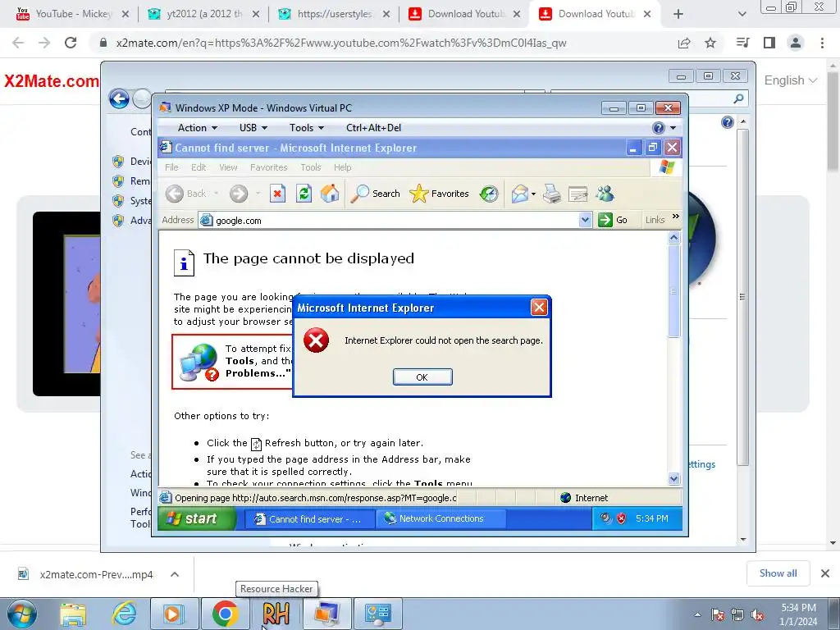Close the Internet Explorer error dialog
Image resolution: width=840 pixels, height=630 pixels.
539,307
